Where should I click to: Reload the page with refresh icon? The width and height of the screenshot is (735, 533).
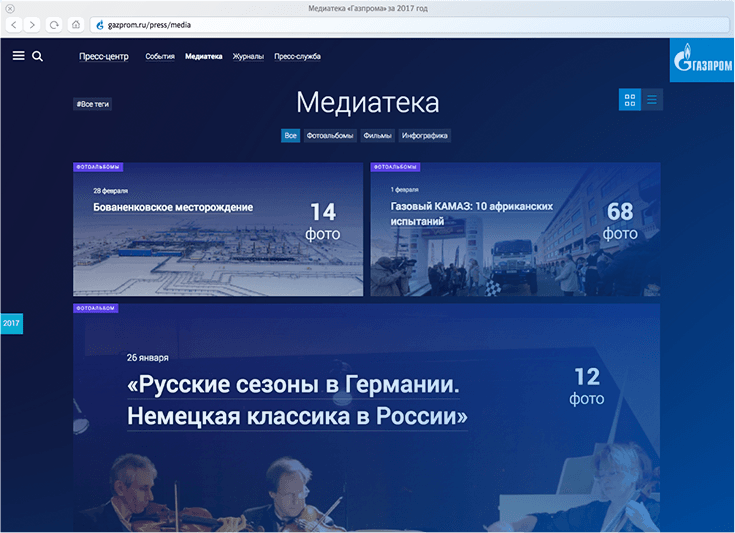click(54, 24)
